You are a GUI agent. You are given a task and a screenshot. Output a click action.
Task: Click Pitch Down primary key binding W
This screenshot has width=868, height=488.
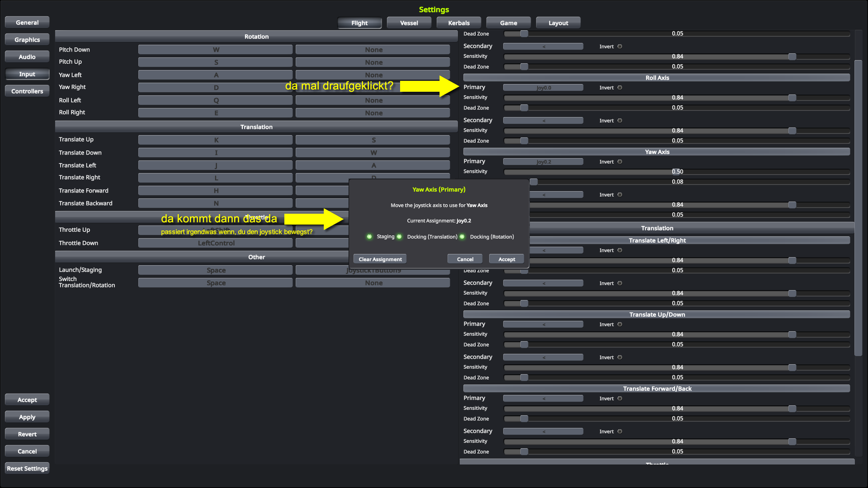tap(216, 50)
